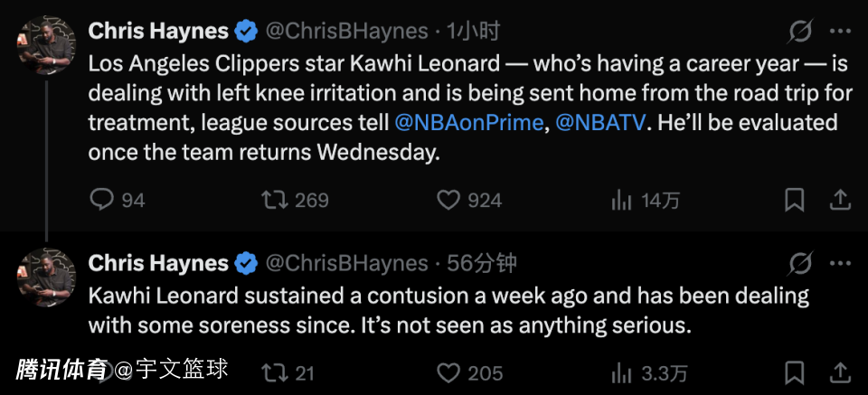Open more options menu on second tweet
868x395 pixels.
coord(840,263)
